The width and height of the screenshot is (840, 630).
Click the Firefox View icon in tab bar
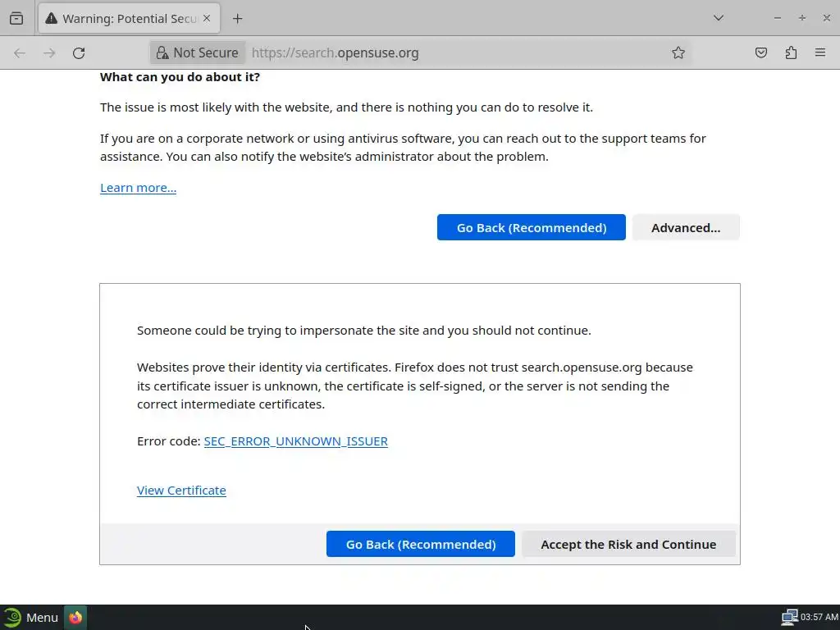(16, 19)
